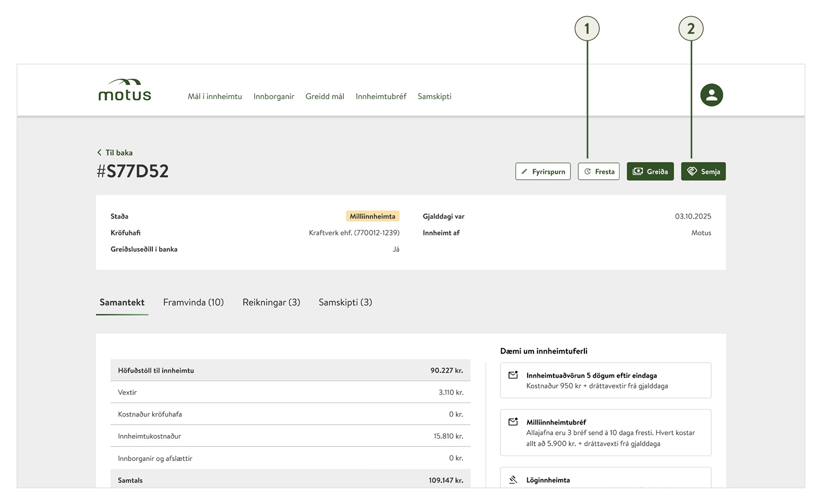The width and height of the screenshot is (822, 504).
Task: Open the user profile avatar icon
Action: click(711, 95)
